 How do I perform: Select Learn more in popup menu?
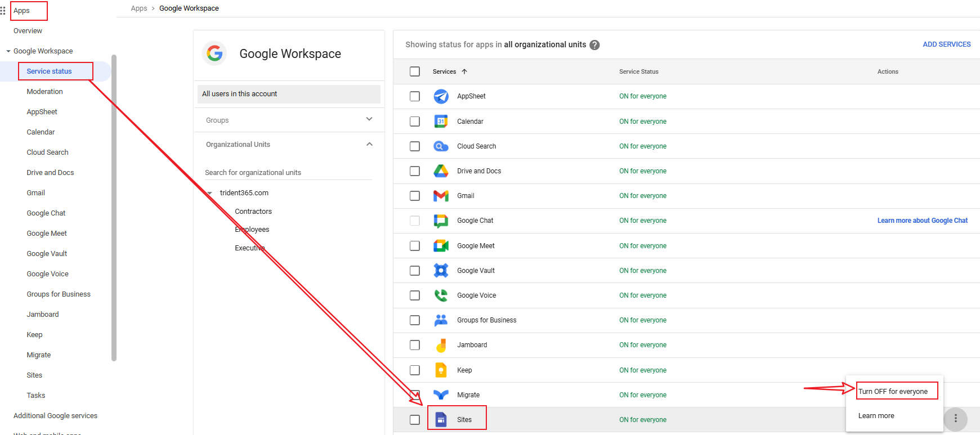(x=876, y=416)
